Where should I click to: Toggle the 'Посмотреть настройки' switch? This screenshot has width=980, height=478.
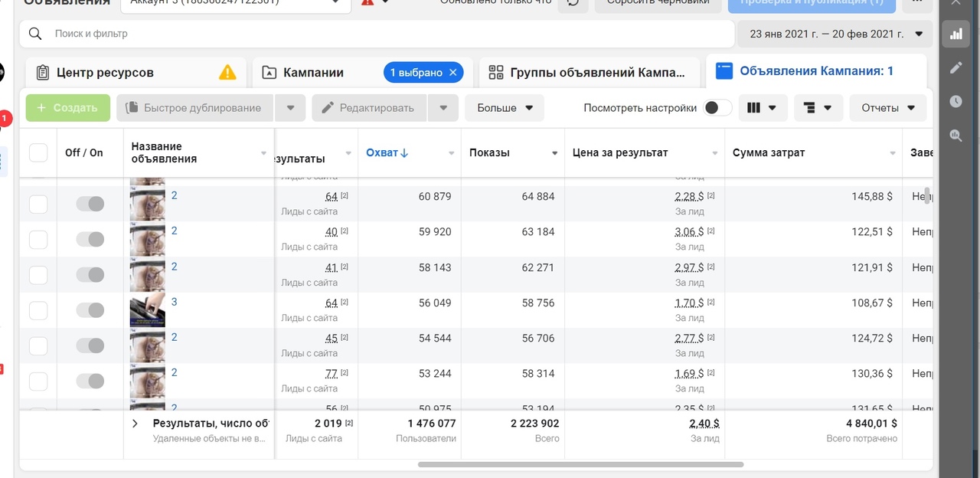[717, 108]
